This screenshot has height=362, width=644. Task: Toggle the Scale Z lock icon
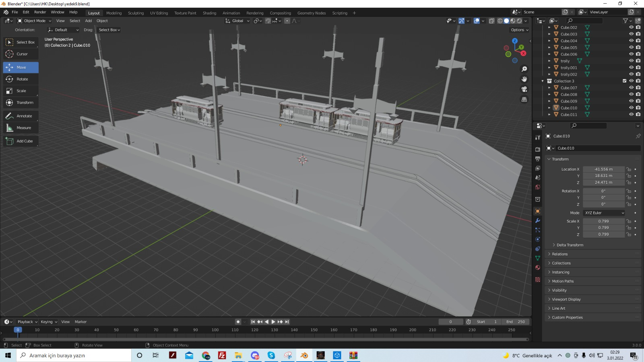tap(629, 234)
